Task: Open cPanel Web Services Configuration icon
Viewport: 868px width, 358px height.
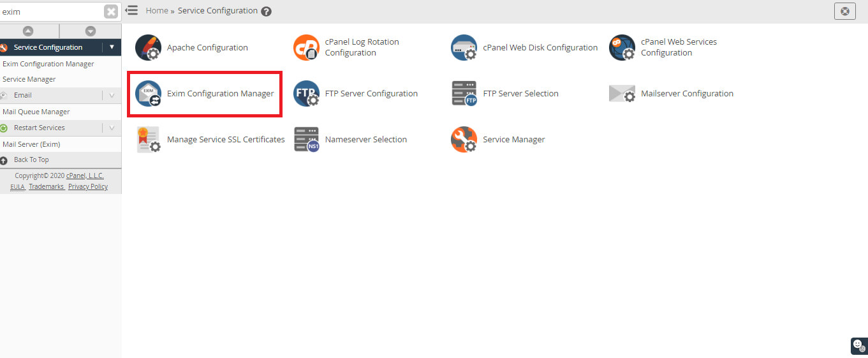Action: (x=622, y=48)
